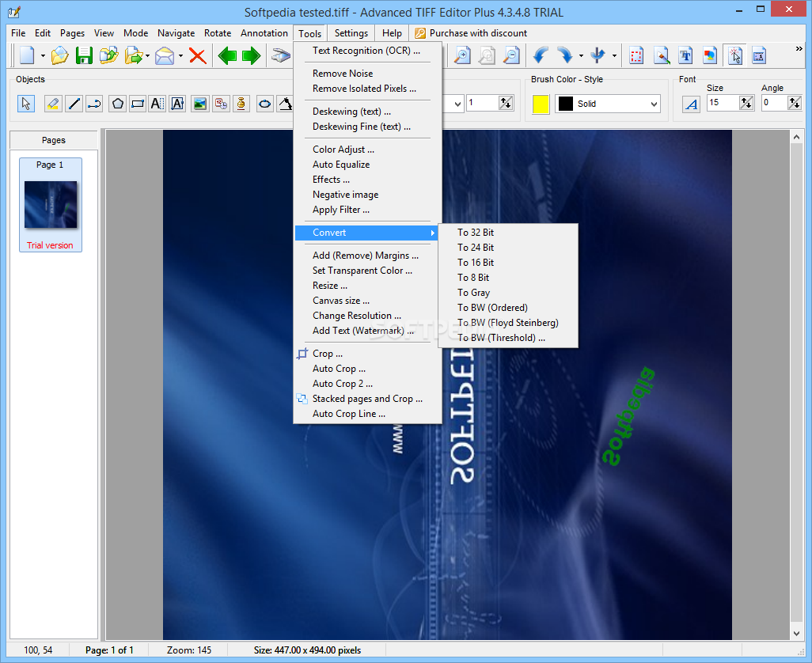Click the black brush style color box
812x663 pixels.
pyautogui.click(x=566, y=104)
